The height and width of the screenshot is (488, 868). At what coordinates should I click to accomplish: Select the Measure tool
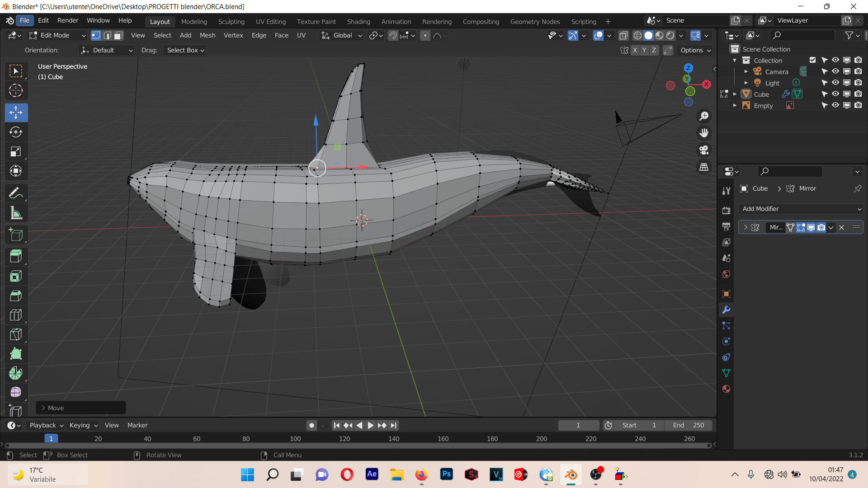pyautogui.click(x=16, y=213)
